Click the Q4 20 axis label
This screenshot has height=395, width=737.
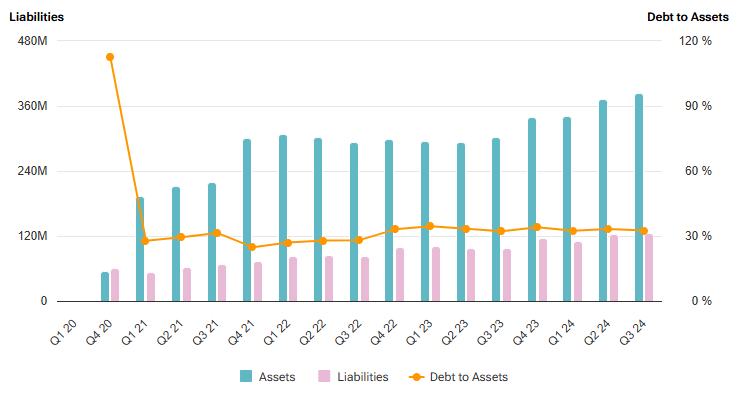99,332
